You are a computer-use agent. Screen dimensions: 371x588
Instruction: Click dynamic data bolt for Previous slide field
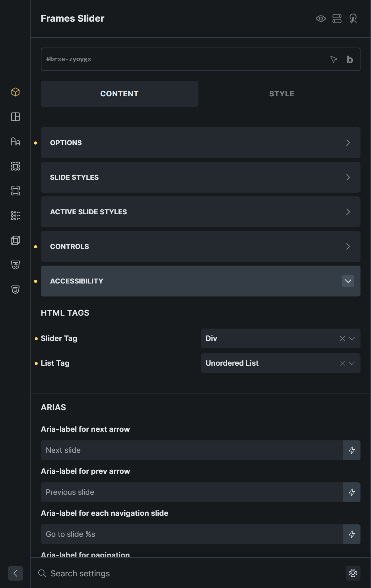pos(352,492)
